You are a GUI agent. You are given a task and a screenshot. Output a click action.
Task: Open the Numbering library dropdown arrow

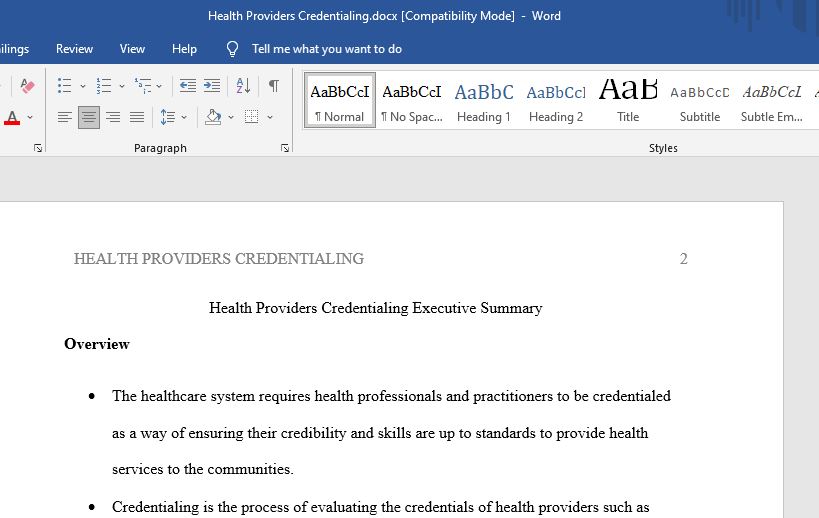pyautogui.click(x=122, y=86)
